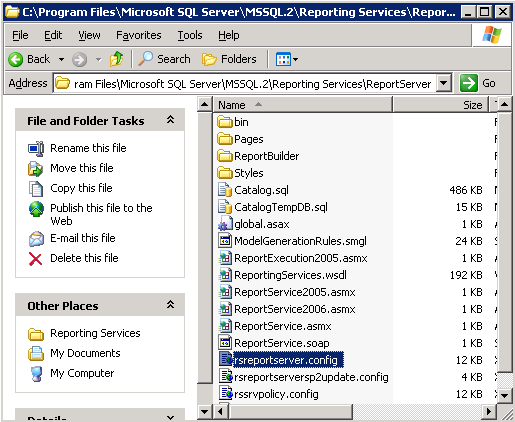Screen dimensions: 515x422
Task: Select the ReportService.asmx file name
Action: pyautogui.click(x=283, y=326)
